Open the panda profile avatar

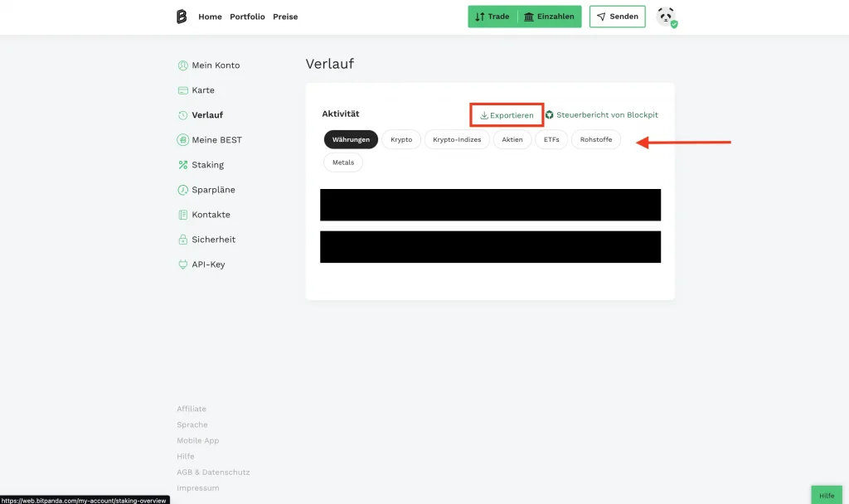[x=666, y=17]
